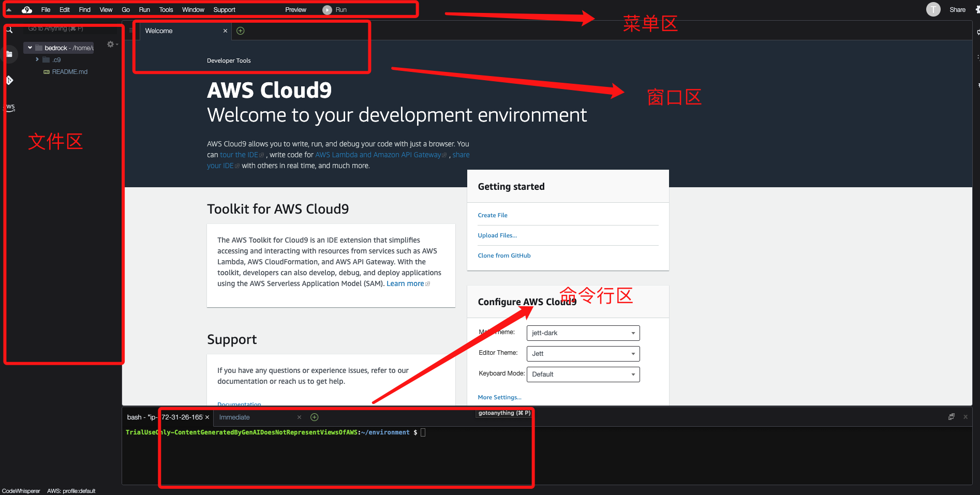Screen dimensions: 980x495
Task: Open the Find menu
Action: (85, 10)
